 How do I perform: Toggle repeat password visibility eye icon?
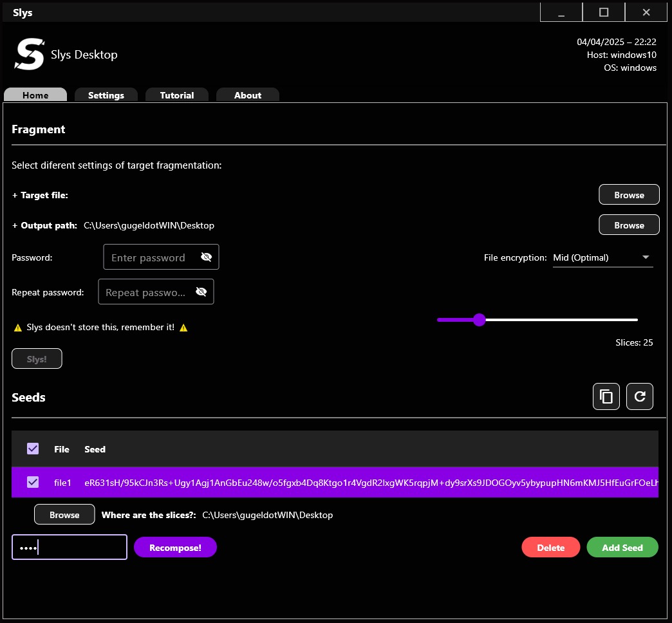(x=201, y=292)
